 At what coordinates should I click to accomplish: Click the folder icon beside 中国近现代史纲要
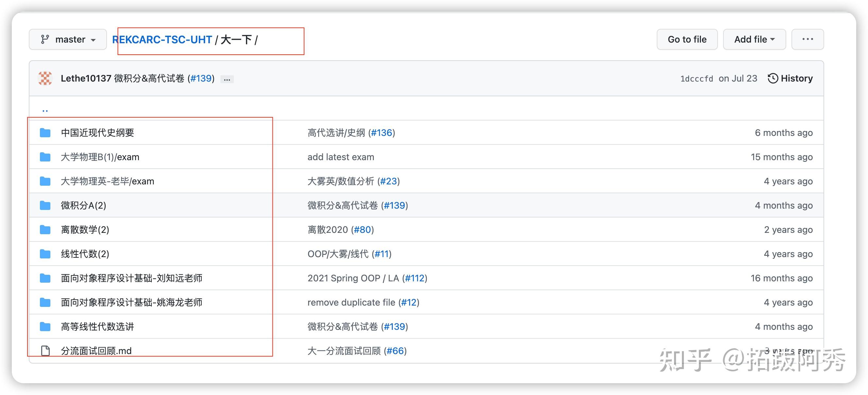44,133
